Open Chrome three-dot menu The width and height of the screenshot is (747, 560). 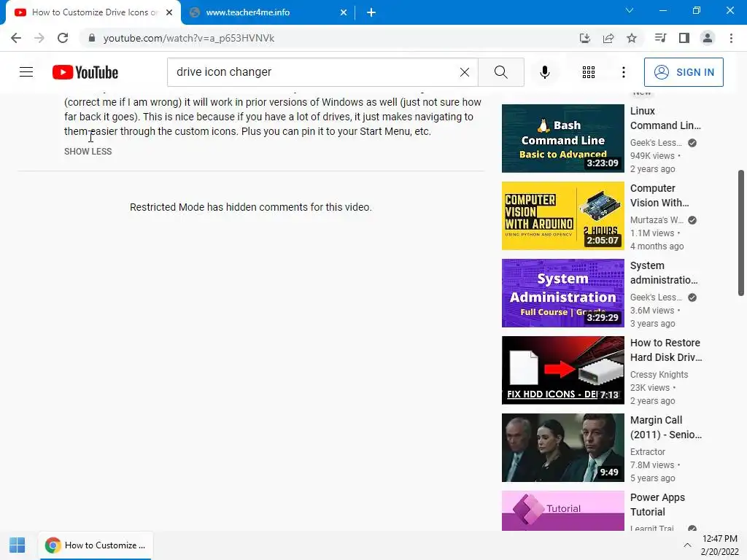click(x=731, y=38)
